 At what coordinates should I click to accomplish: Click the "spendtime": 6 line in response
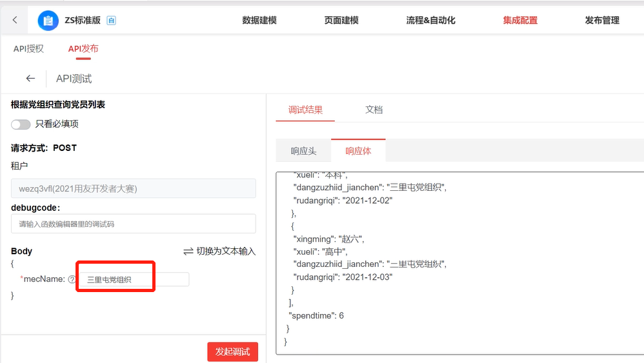click(x=316, y=315)
